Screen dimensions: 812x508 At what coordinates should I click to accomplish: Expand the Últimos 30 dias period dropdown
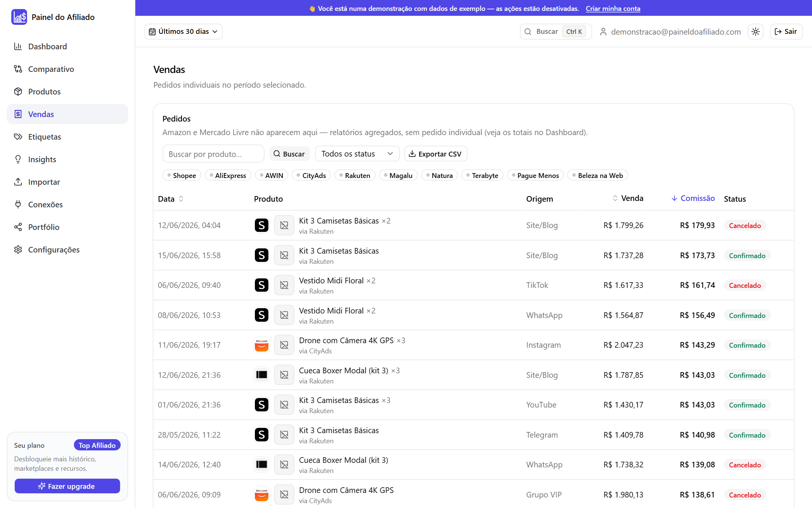183,32
